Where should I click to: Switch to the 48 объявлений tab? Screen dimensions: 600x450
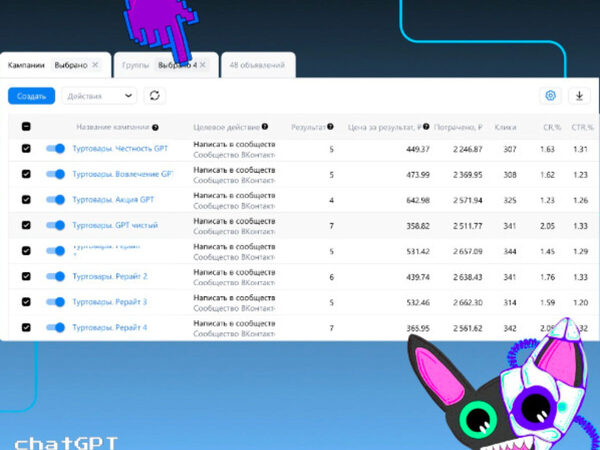pyautogui.click(x=258, y=66)
